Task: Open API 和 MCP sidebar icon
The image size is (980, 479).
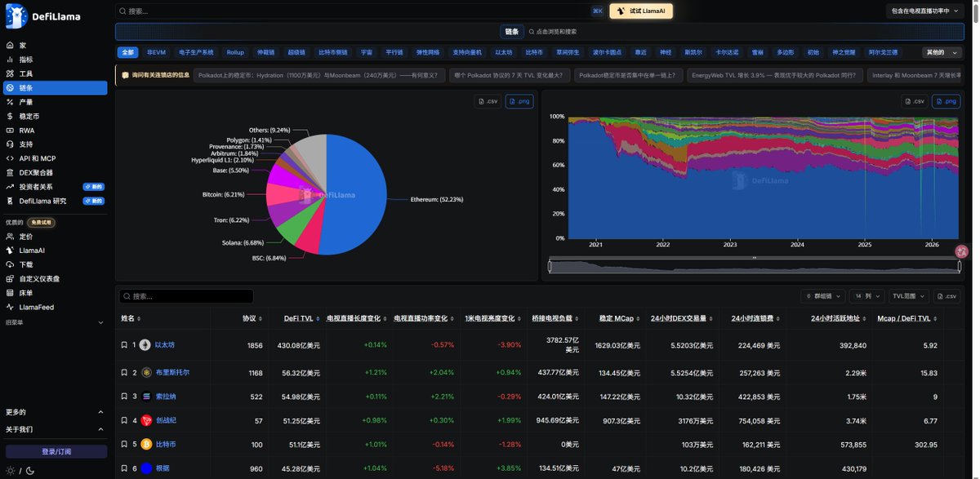Action: pyautogui.click(x=10, y=158)
